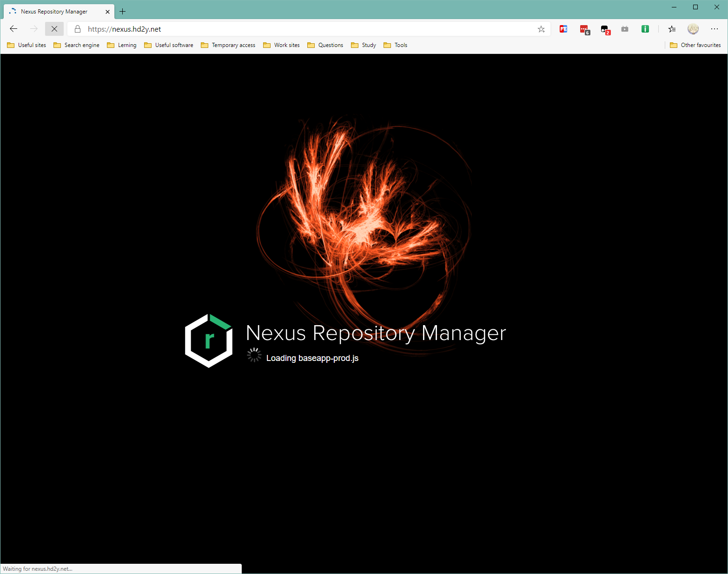
Task: Close the Nexus Repository Manager tab
Action: click(x=107, y=12)
